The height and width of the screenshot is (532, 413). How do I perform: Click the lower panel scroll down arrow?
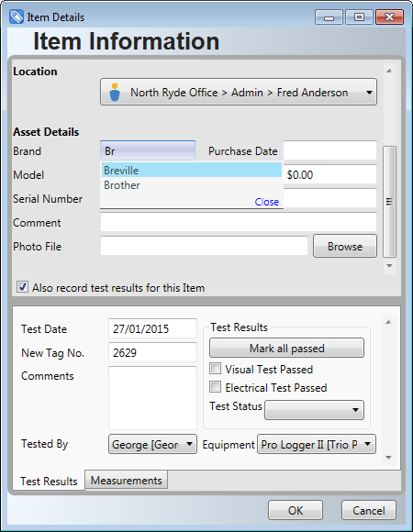pos(389,458)
